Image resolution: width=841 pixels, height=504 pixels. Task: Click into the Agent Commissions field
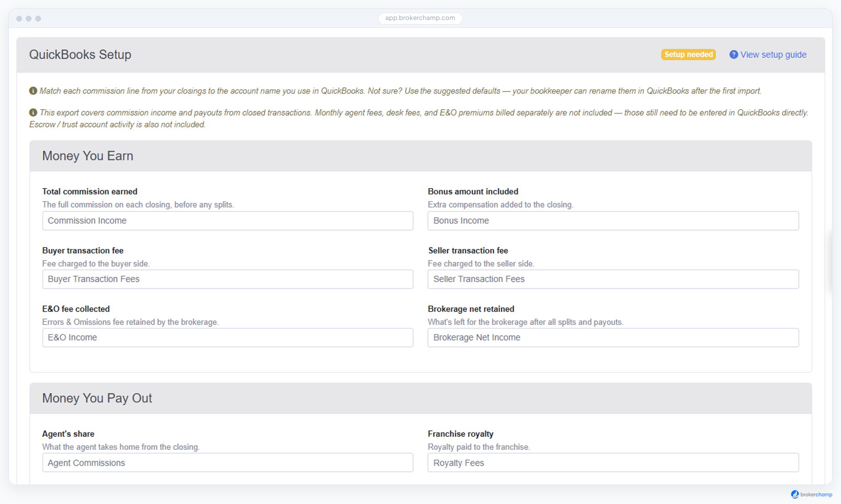(x=228, y=462)
